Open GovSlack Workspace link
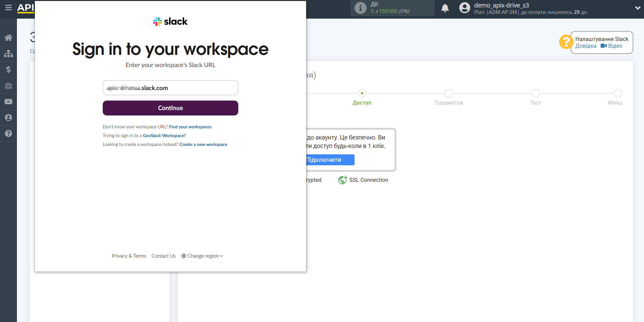This screenshot has width=644, height=322. point(164,136)
